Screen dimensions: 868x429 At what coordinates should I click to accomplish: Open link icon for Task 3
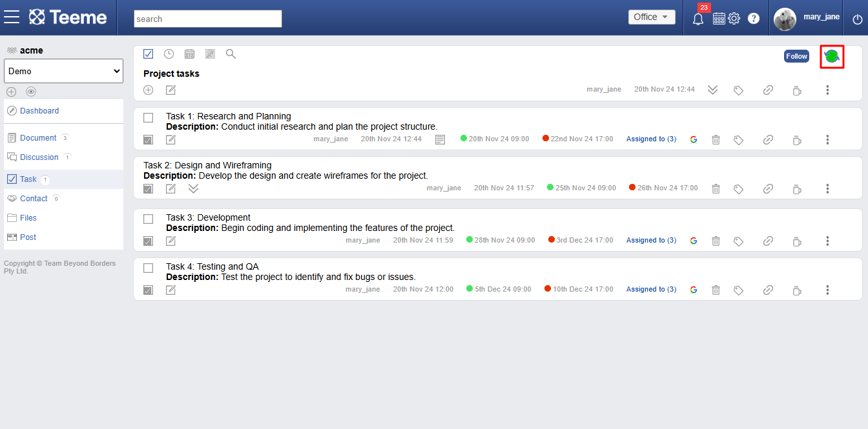[x=768, y=241]
